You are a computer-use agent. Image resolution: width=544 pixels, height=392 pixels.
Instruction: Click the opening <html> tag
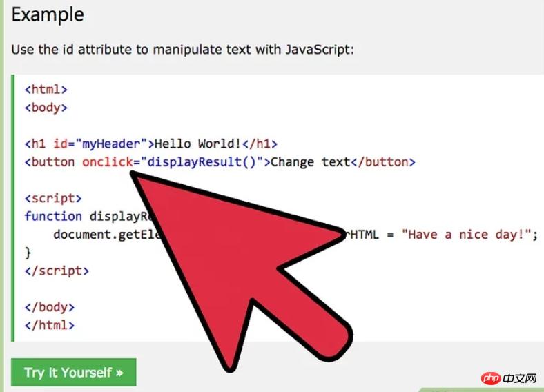[46, 90]
